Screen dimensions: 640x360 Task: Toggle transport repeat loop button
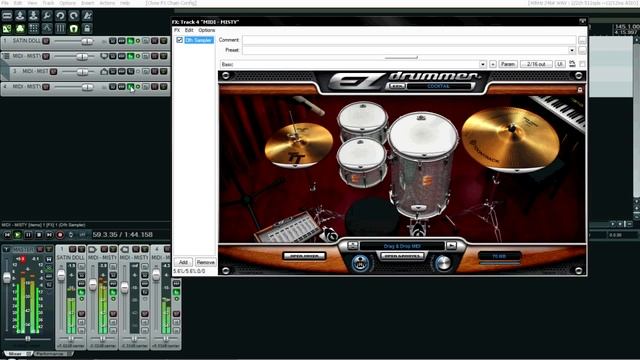[x=71, y=235]
